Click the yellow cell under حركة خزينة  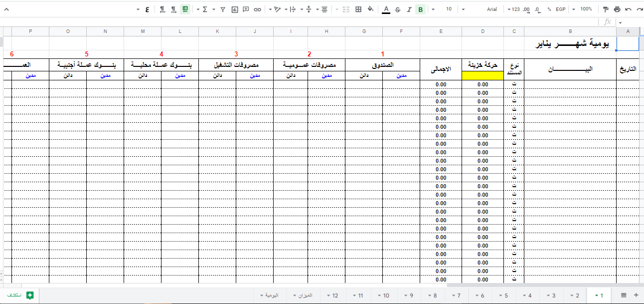483,75
